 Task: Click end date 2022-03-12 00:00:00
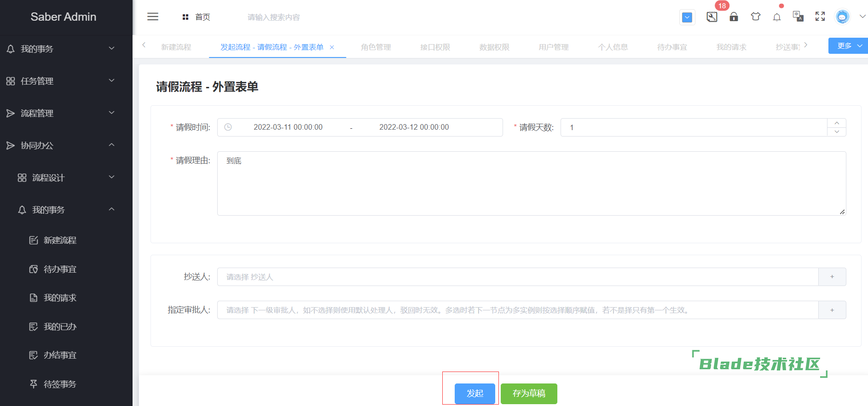pos(414,127)
